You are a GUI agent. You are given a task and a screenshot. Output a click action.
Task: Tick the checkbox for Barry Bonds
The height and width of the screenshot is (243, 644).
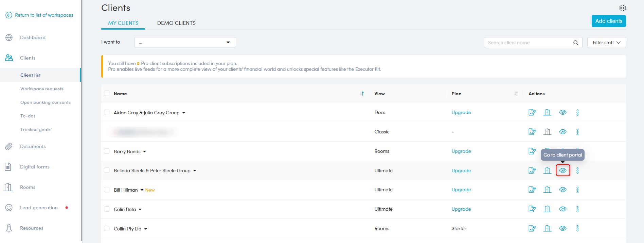(107, 151)
